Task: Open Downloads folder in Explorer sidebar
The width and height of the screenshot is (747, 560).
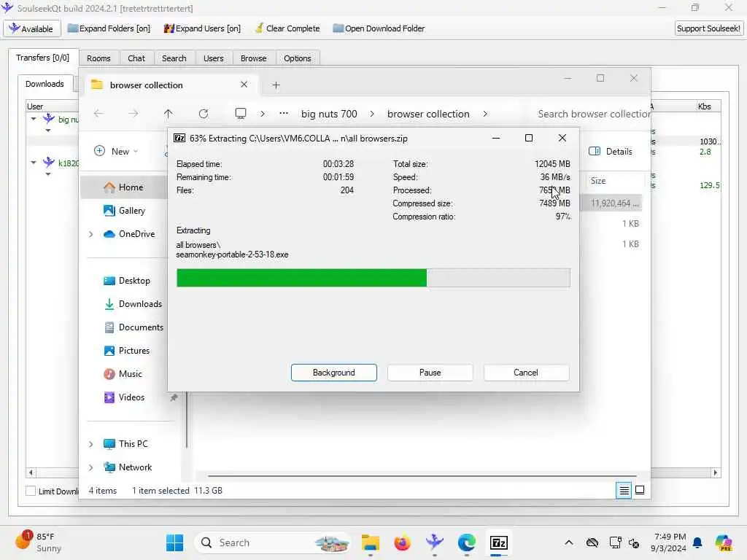Action: point(133,304)
